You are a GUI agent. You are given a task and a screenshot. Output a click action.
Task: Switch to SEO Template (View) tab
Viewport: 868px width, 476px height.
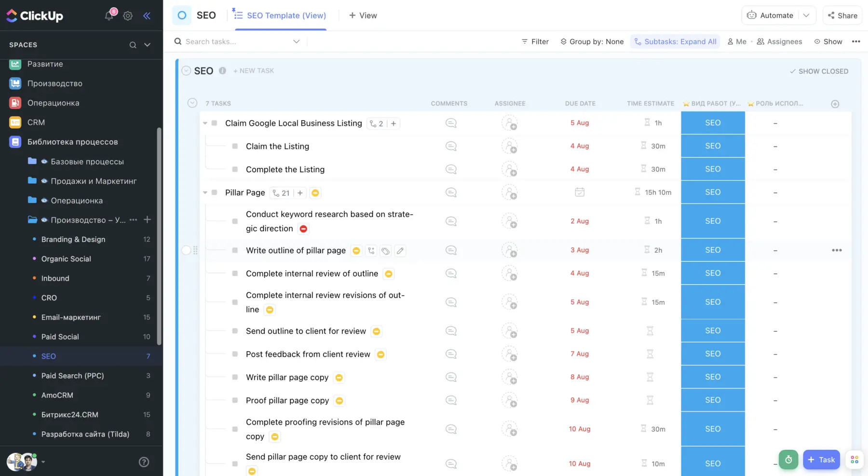point(280,15)
